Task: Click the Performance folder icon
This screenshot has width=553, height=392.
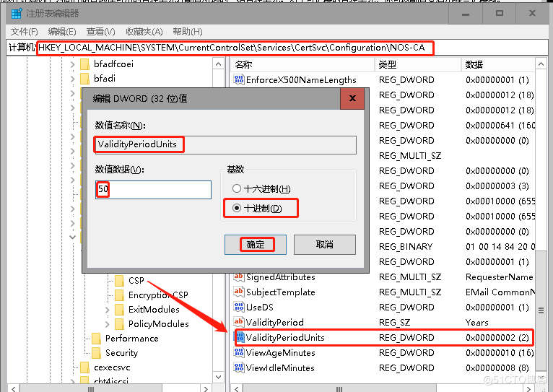Action: click(x=96, y=339)
